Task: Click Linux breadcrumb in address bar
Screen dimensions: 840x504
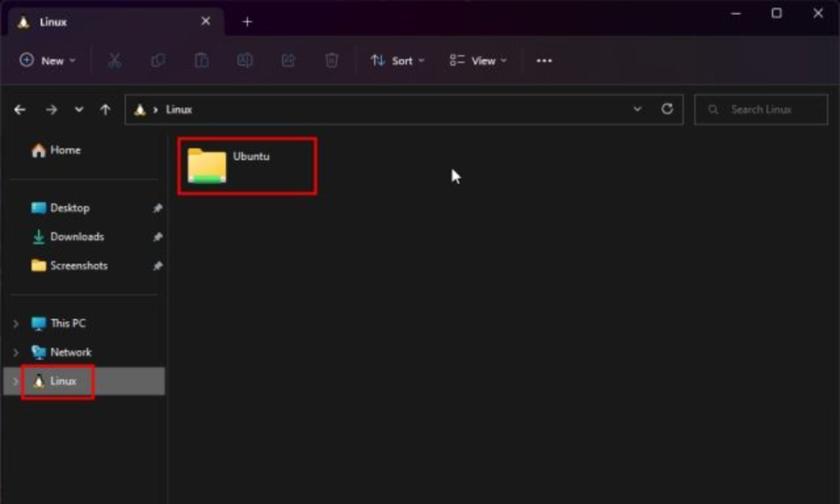Action: pyautogui.click(x=179, y=110)
